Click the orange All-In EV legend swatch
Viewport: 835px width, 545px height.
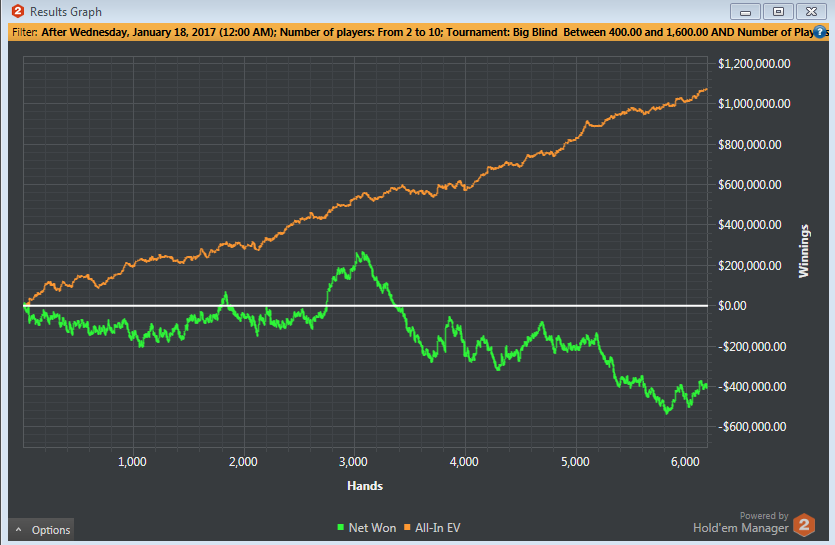(x=407, y=527)
